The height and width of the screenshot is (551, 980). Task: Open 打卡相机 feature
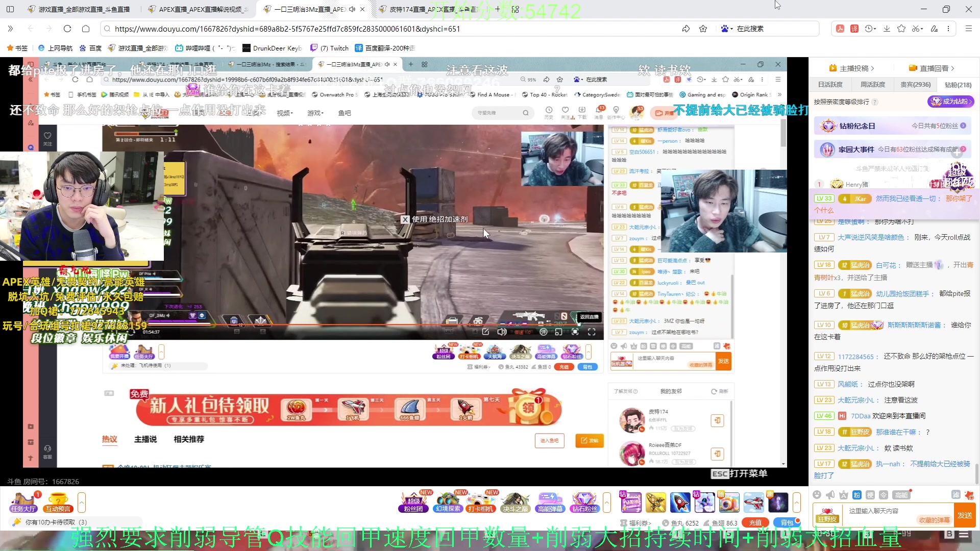[481, 503]
